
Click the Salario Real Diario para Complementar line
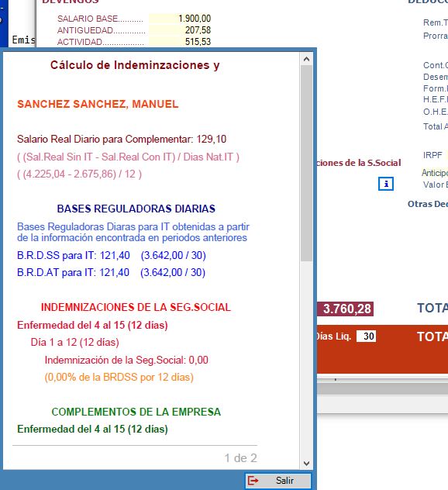122,139
